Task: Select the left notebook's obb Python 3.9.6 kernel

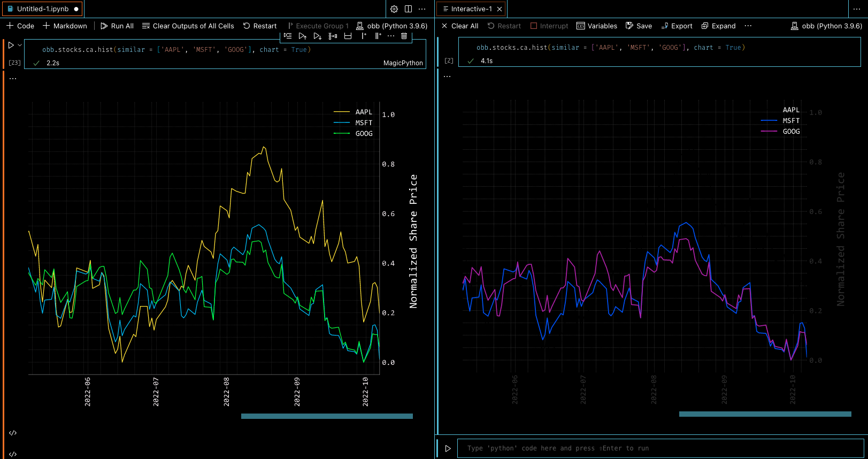Action: [392, 26]
